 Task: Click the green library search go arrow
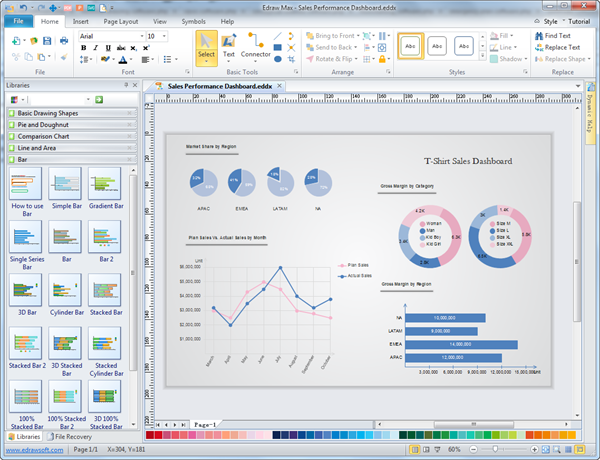(100, 99)
